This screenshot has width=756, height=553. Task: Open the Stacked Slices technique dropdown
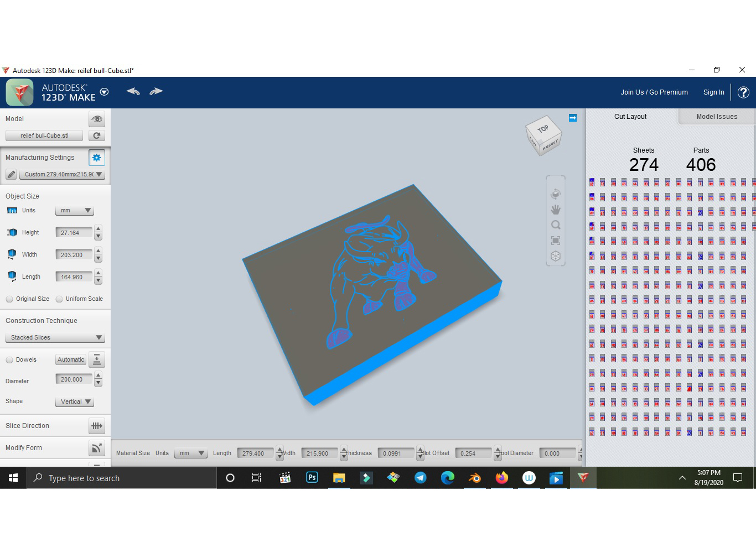point(55,337)
